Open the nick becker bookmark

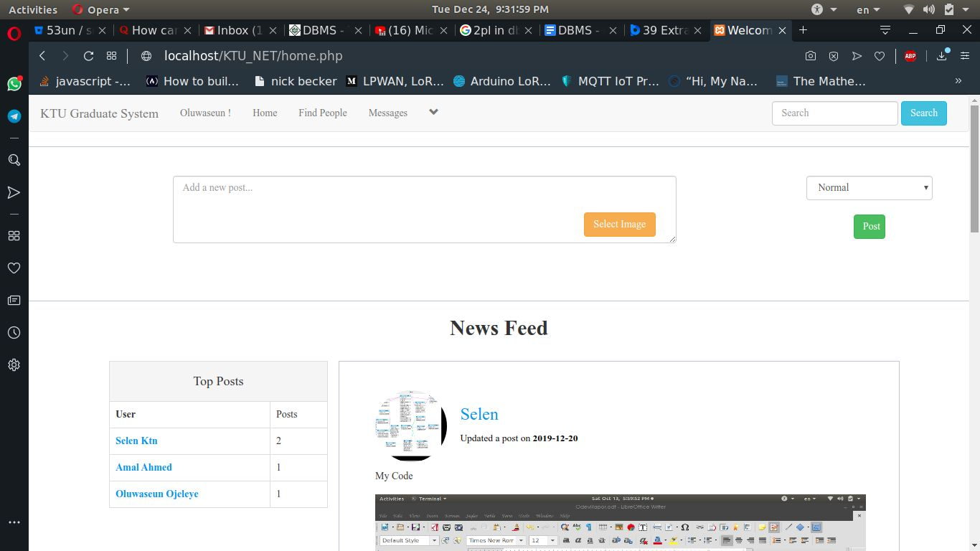coord(296,81)
